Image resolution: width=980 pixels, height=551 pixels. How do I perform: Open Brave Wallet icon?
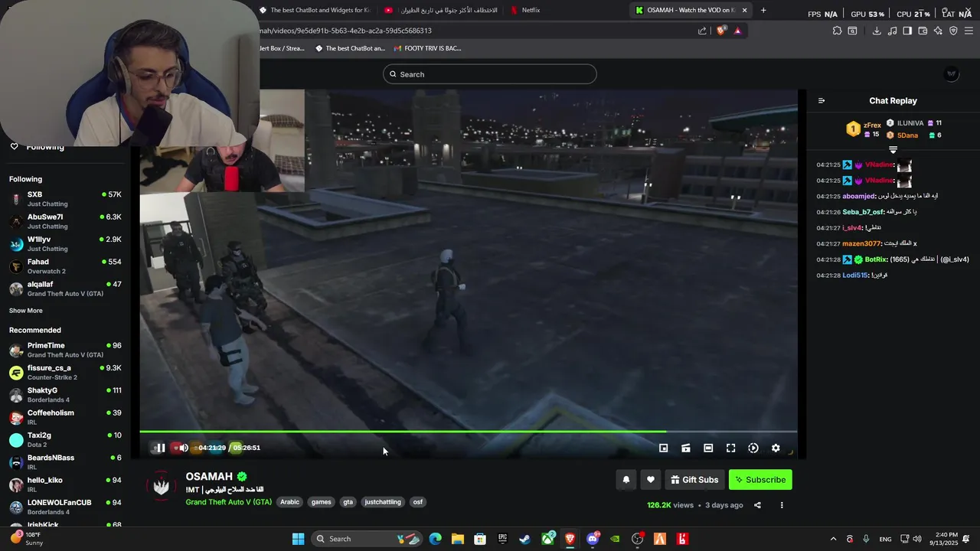923,31
